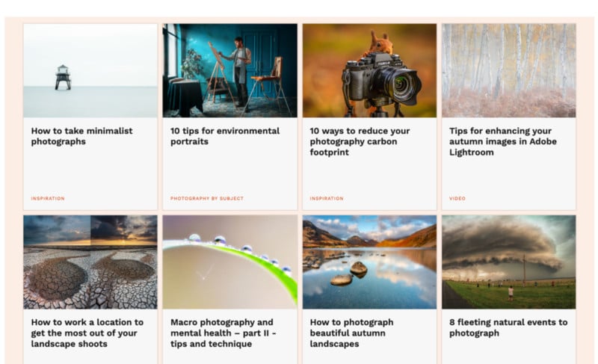Image resolution: width=598 pixels, height=364 pixels.
Task: Click the INSPIRATION tag under minimalist photographs
Action: click(48, 199)
